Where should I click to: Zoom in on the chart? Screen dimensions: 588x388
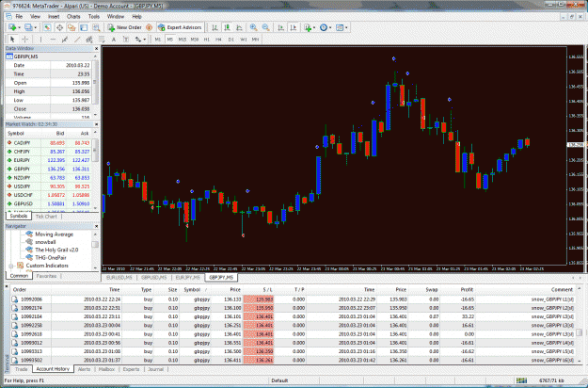(x=253, y=27)
